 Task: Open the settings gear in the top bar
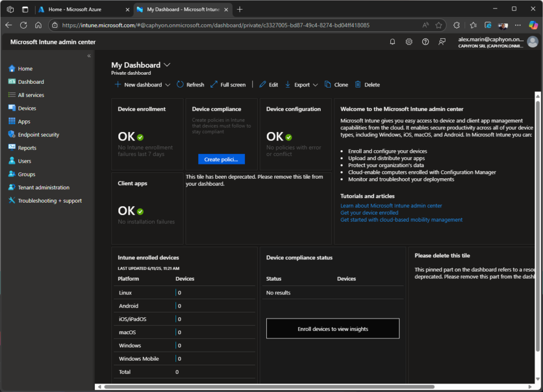[409, 41]
